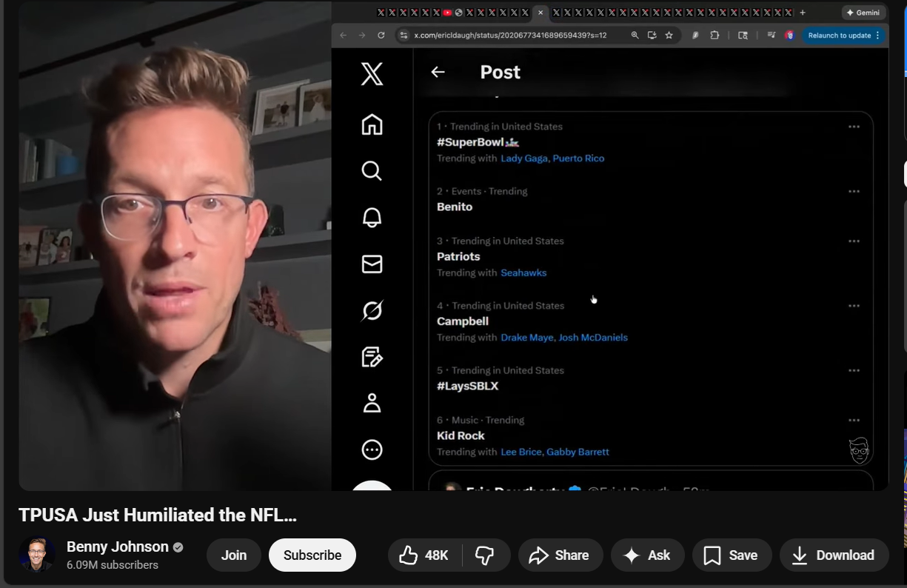Select the Benito trending item
This screenshot has width=907, height=588.
click(455, 207)
